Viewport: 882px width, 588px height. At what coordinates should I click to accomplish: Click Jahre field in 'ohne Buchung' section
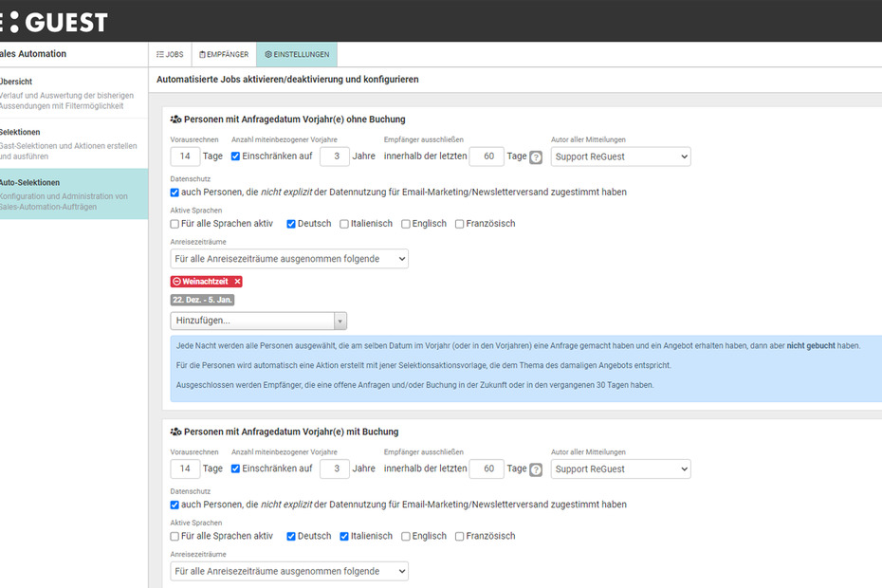[x=335, y=156]
